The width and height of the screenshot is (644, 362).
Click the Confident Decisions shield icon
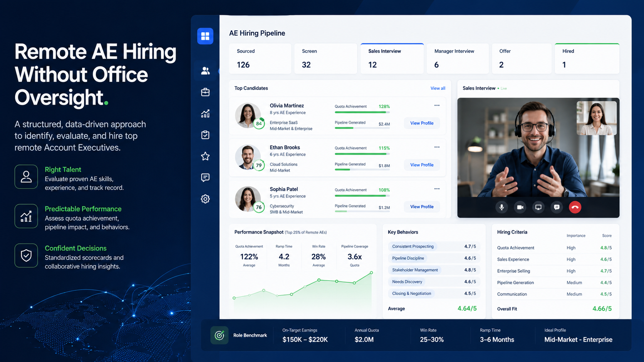[26, 255]
